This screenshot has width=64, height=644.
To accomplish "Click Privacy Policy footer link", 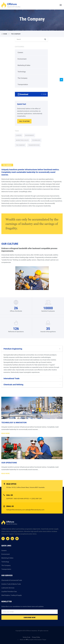I will coord(36,637).
